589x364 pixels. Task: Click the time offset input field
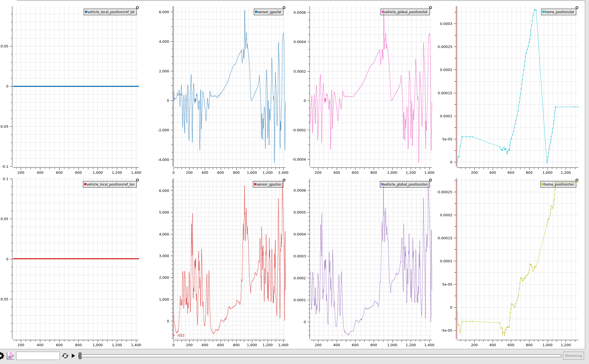(x=38, y=356)
